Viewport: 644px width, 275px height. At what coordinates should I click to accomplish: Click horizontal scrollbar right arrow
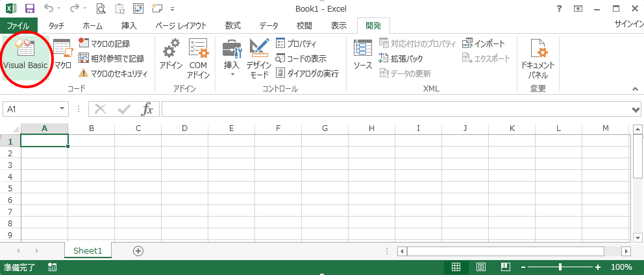626,251
